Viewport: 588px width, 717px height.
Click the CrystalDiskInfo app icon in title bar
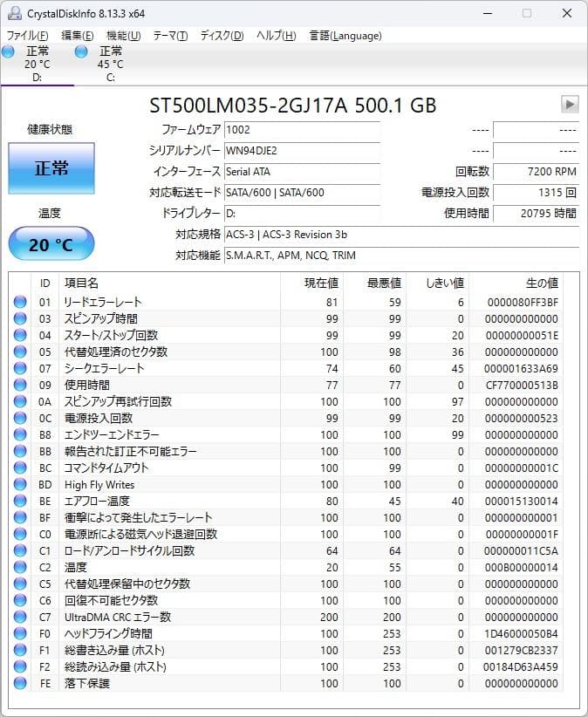(14, 14)
